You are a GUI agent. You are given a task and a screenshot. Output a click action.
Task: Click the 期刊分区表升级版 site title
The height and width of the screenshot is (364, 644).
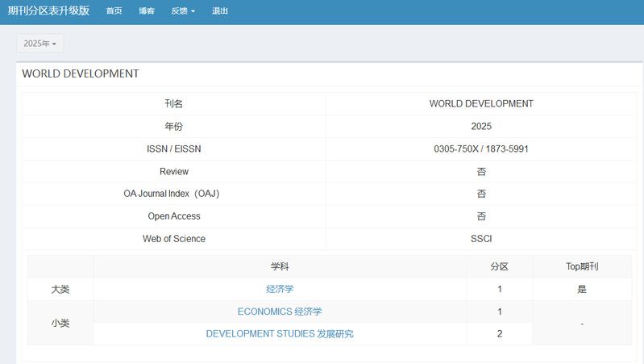click(48, 11)
